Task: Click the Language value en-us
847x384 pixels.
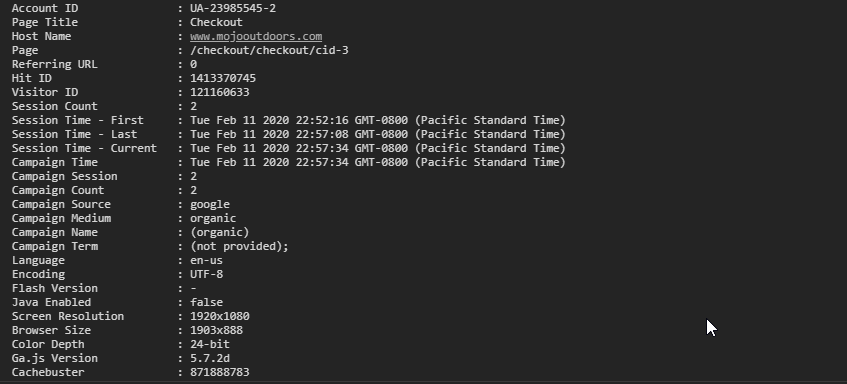Action: click(x=206, y=260)
